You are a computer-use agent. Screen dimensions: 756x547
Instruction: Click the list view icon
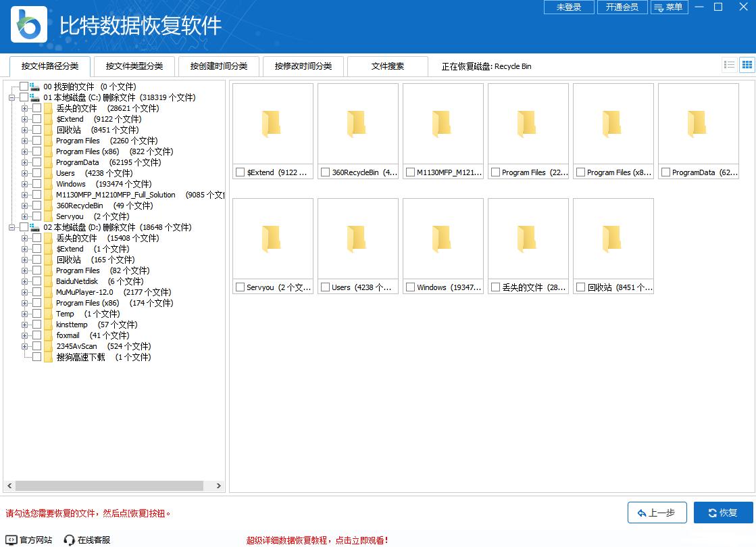[x=729, y=64]
